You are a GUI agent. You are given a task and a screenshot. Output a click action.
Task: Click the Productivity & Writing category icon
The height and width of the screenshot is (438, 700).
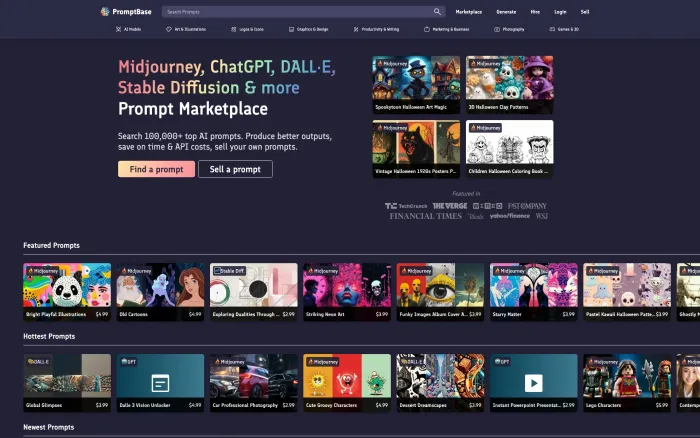click(356, 29)
